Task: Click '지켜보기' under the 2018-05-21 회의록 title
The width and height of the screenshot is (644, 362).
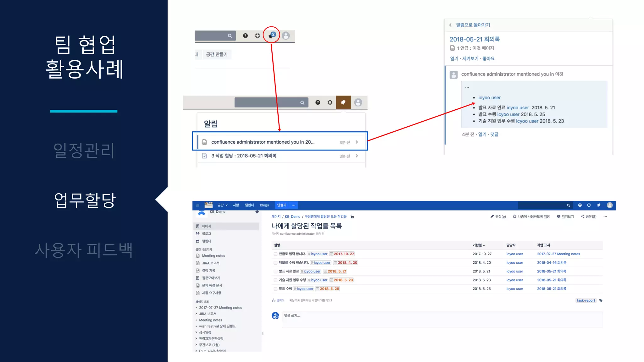Action: pos(470,58)
